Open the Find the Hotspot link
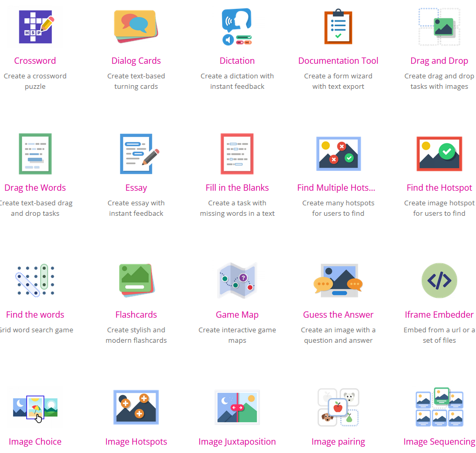 tap(439, 188)
